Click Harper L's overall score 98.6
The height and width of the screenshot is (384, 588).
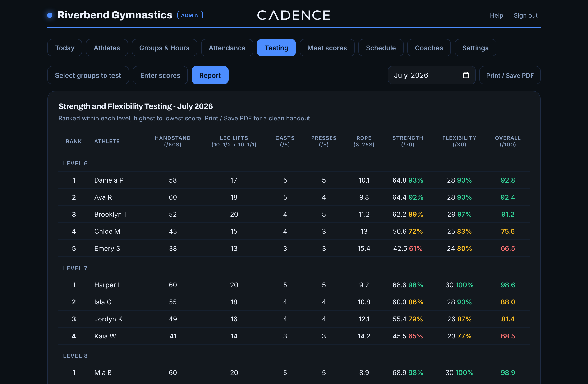508,285
